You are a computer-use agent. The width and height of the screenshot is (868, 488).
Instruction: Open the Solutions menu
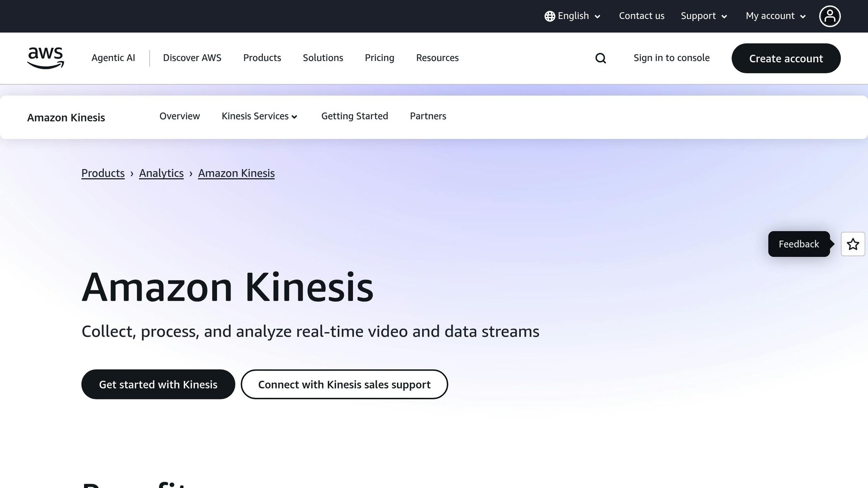[323, 58]
